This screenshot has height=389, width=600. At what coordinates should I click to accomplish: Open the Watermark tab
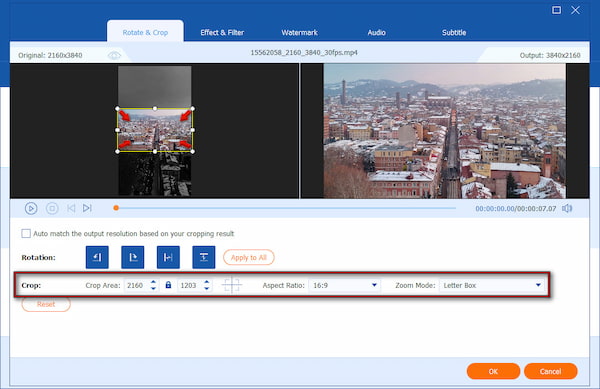pyautogui.click(x=299, y=33)
